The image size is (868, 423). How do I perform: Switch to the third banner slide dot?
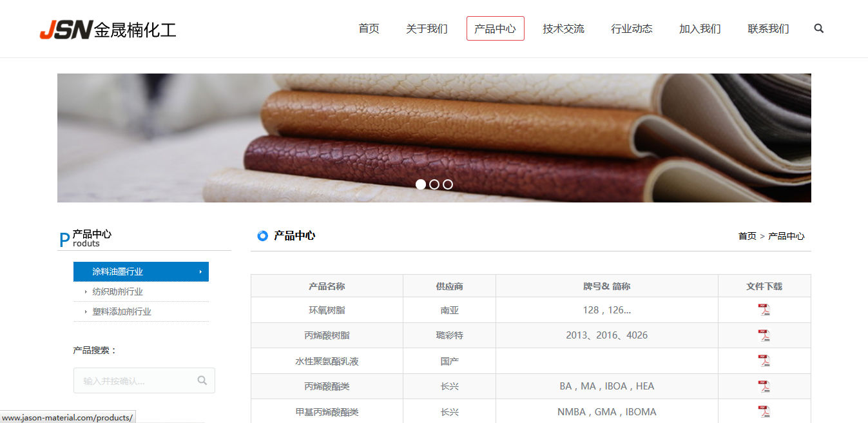point(448,184)
